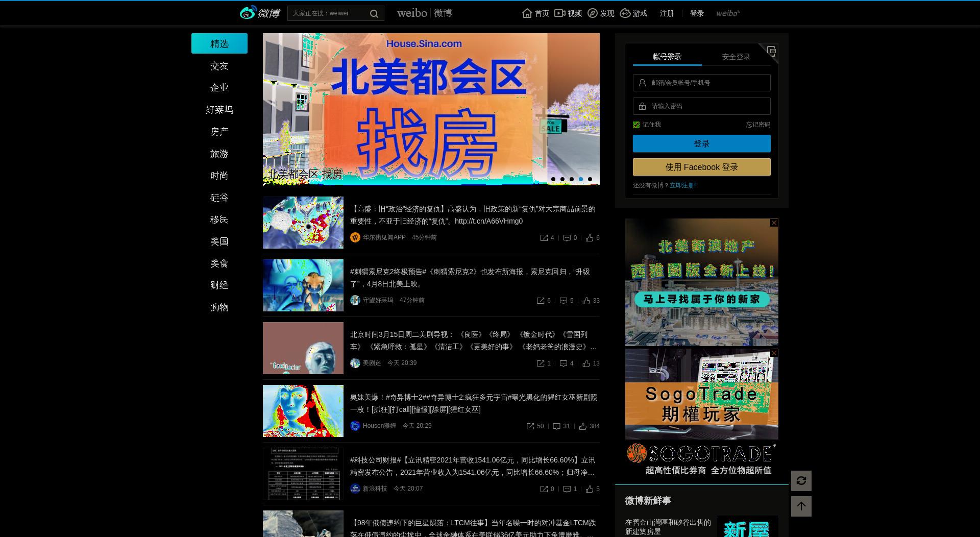
Task: Close the SogoTrade ad
Action: pos(774,353)
